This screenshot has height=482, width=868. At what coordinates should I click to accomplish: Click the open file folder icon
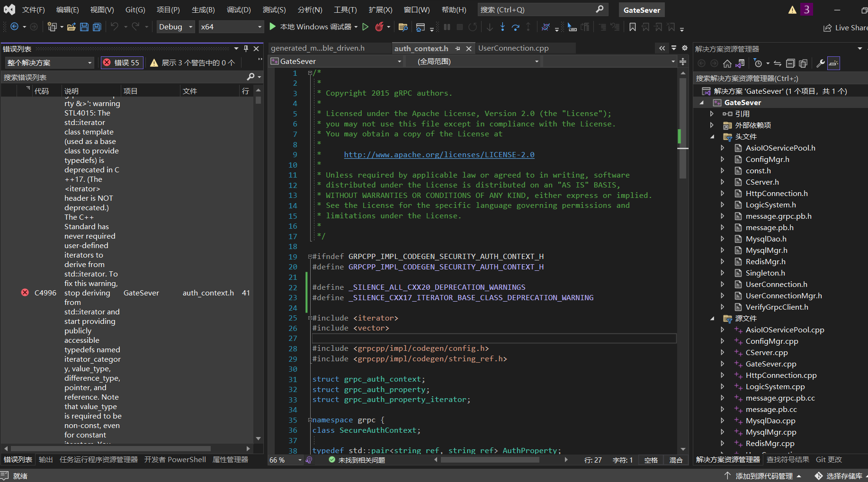point(72,27)
